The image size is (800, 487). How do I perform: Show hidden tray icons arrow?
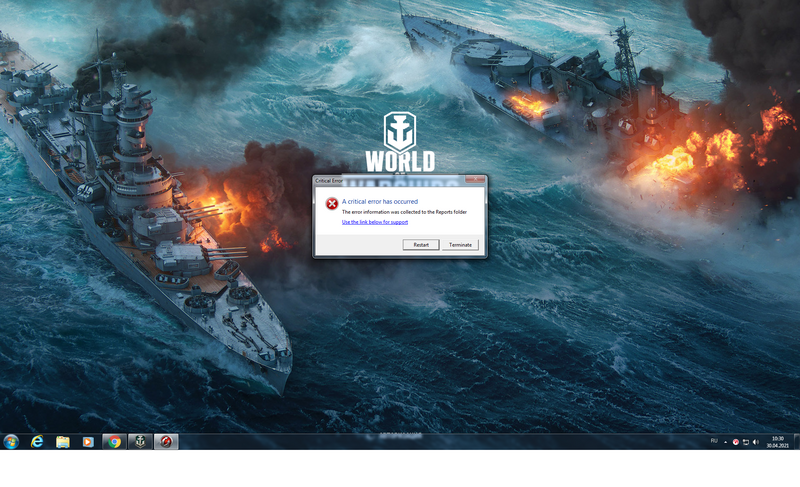(726, 442)
